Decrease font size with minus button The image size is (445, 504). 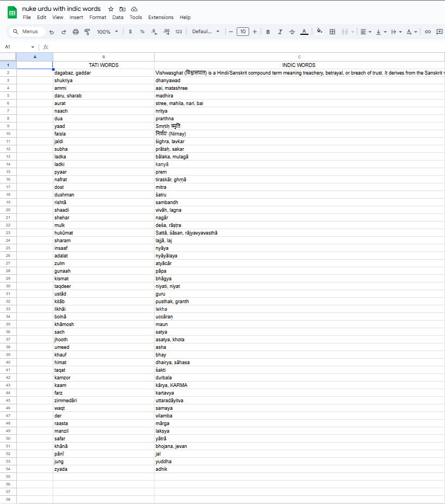pos(231,32)
